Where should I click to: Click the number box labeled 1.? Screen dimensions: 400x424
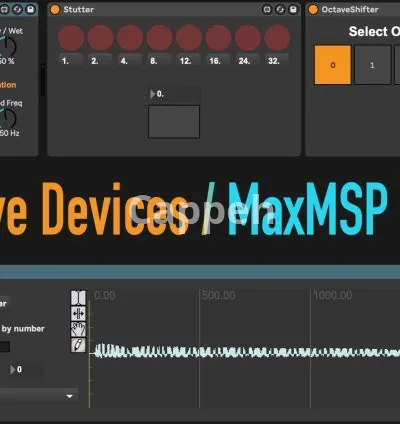tap(71, 61)
